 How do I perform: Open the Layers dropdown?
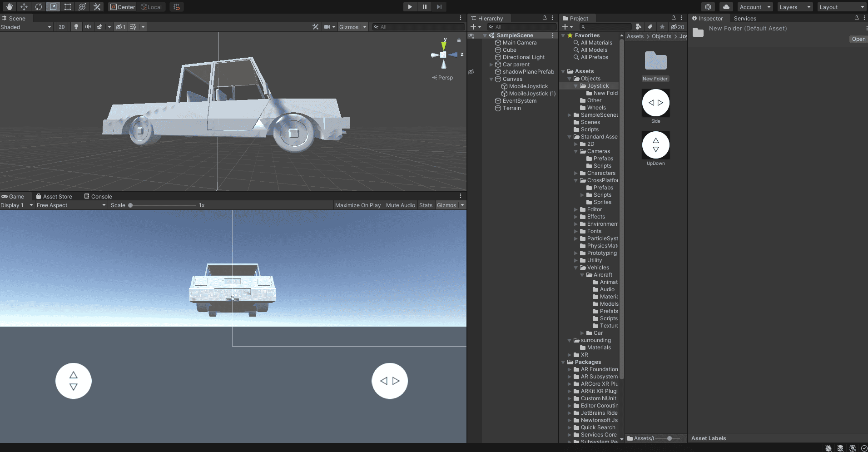(794, 7)
